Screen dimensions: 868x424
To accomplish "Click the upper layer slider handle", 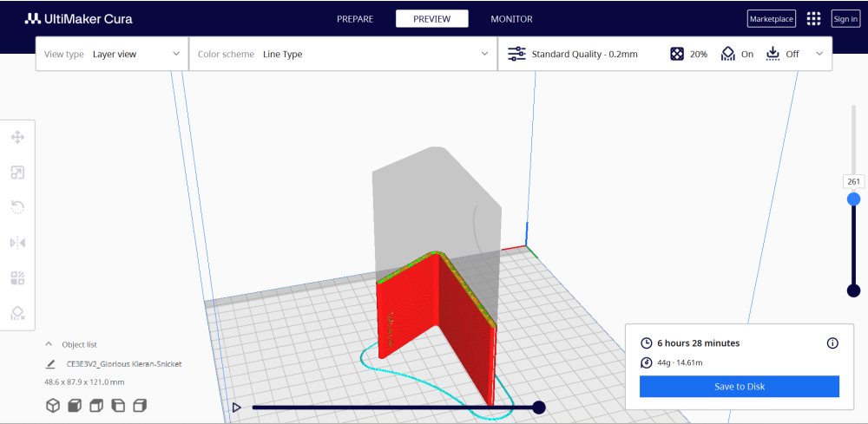I will point(853,199).
